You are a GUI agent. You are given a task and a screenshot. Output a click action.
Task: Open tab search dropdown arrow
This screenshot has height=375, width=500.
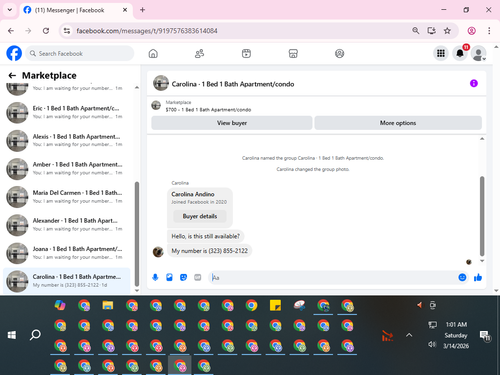click(x=10, y=10)
